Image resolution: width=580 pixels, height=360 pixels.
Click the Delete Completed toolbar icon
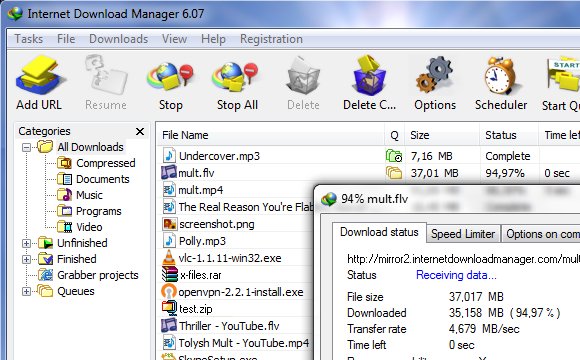tap(369, 75)
